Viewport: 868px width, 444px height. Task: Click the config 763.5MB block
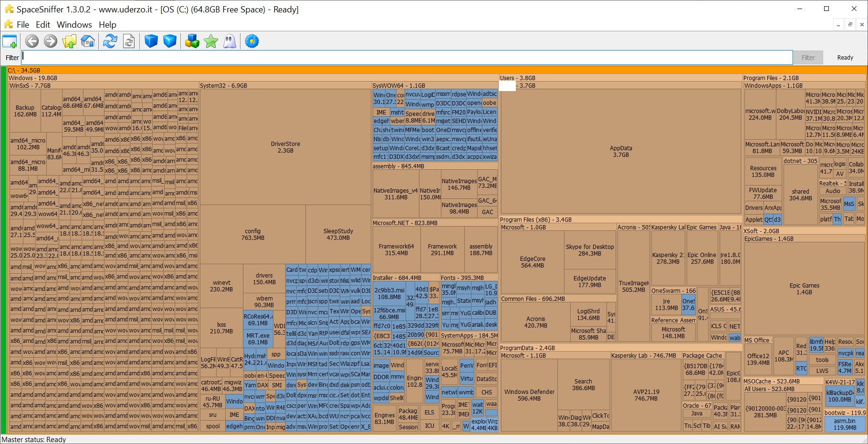(253, 235)
